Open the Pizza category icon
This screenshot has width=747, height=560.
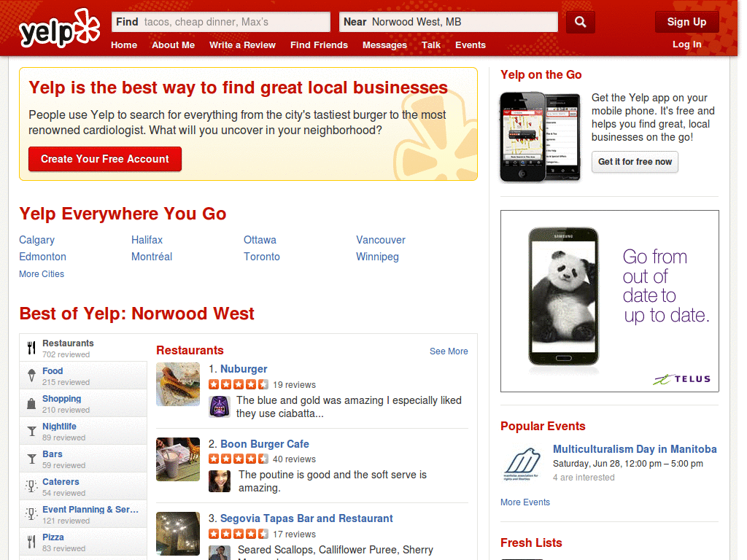pos(32,542)
